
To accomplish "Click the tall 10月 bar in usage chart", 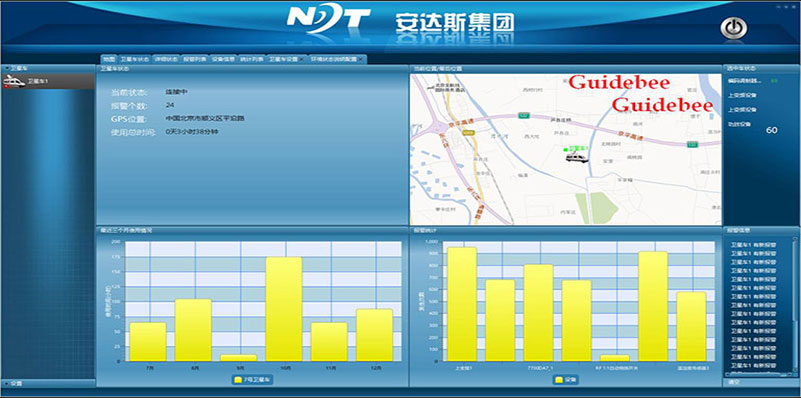I will [x=284, y=309].
